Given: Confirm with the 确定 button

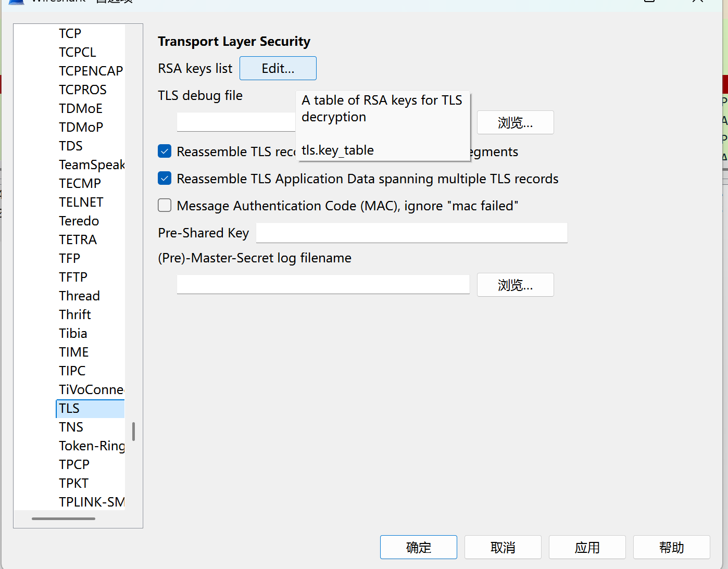Looking at the screenshot, I should [419, 547].
